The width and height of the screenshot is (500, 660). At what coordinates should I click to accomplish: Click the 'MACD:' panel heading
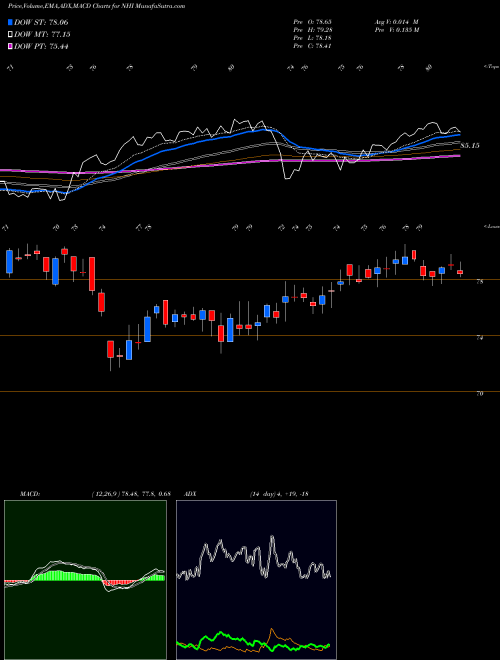click(29, 494)
